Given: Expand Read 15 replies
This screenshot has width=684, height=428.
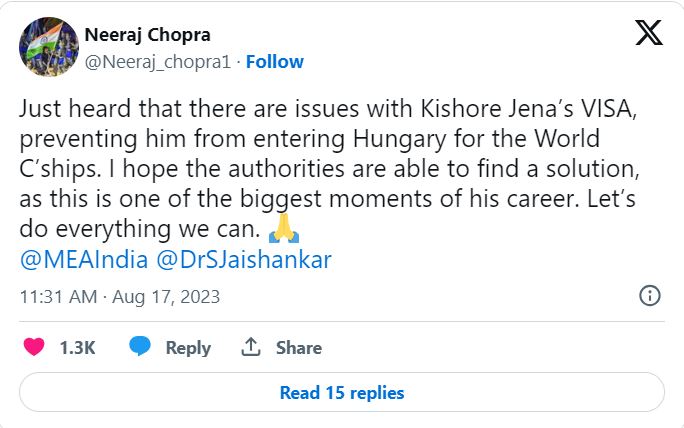Looking at the screenshot, I should point(342,392).
